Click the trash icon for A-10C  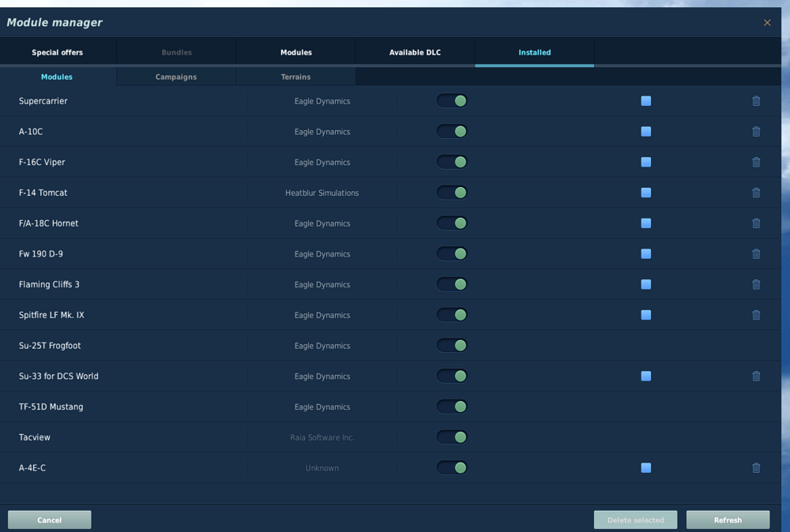point(756,131)
